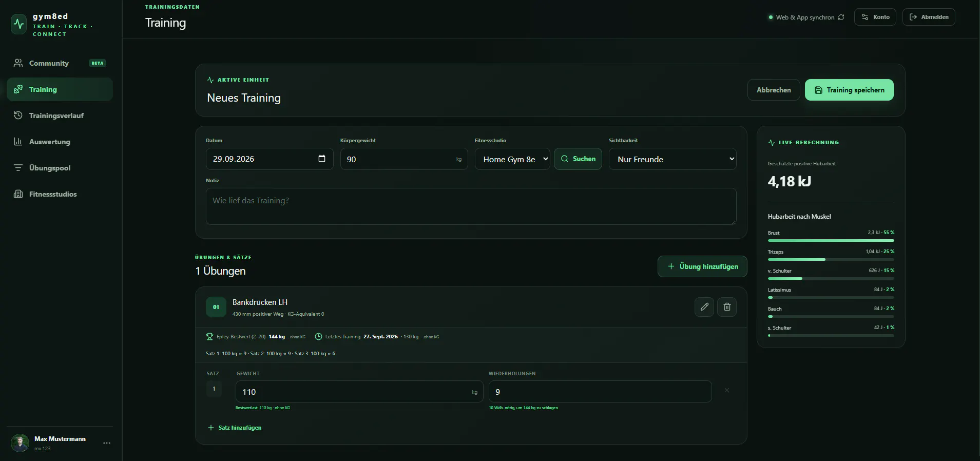Click Satz hinzufügen link
This screenshot has height=461, width=980.
pyautogui.click(x=235, y=428)
